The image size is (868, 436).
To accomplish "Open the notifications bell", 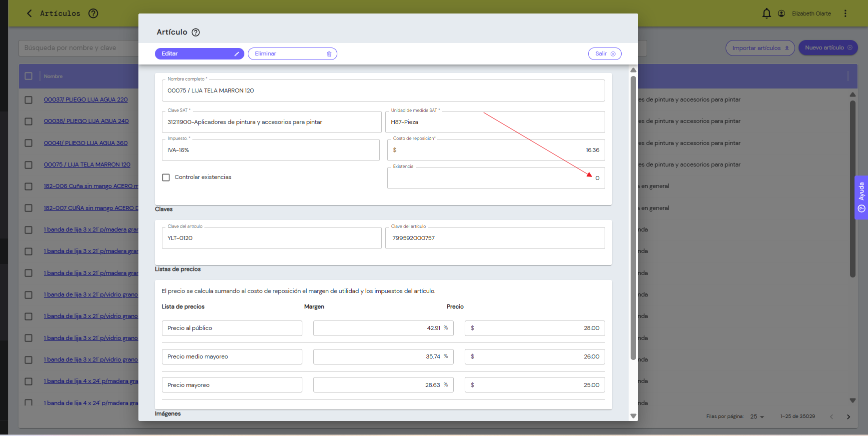I will (767, 13).
